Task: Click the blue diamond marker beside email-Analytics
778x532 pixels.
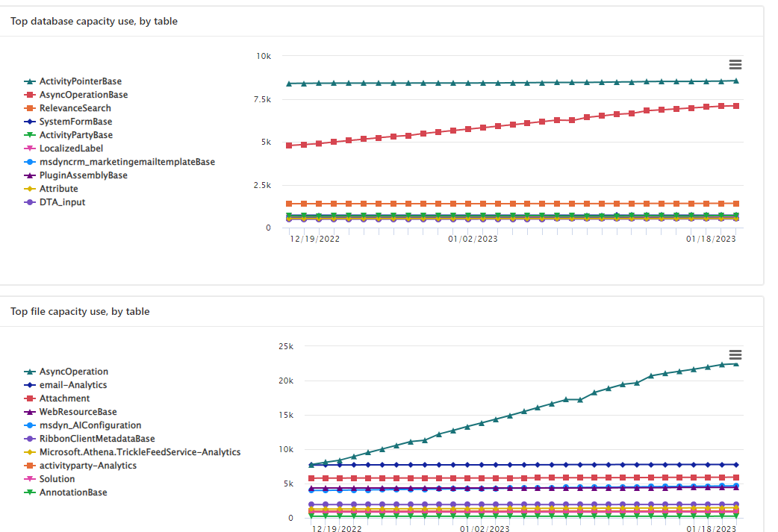Action: tap(30, 385)
